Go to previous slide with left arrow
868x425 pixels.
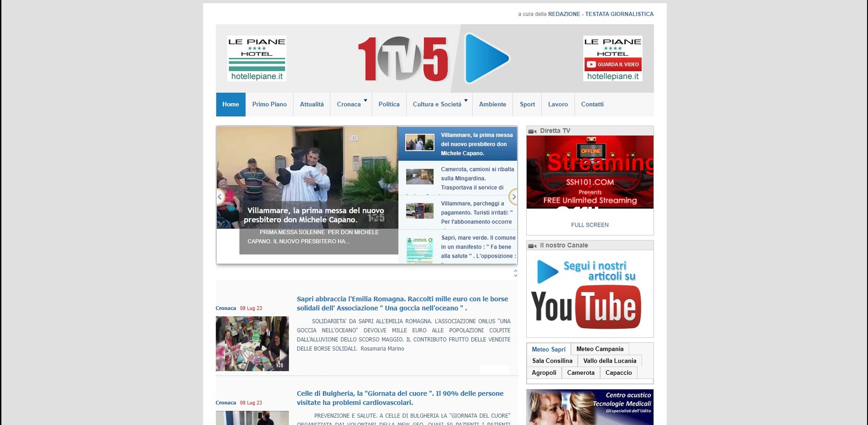coord(220,197)
